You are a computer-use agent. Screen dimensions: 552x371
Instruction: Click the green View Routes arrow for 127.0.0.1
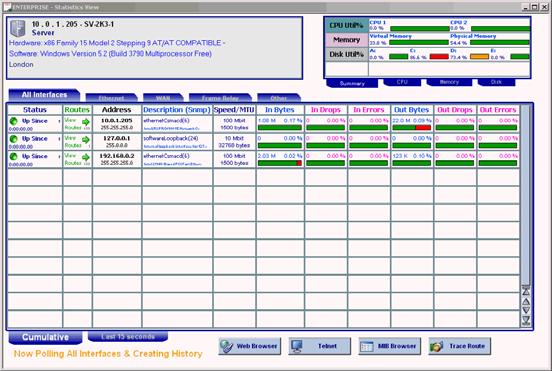86,140
